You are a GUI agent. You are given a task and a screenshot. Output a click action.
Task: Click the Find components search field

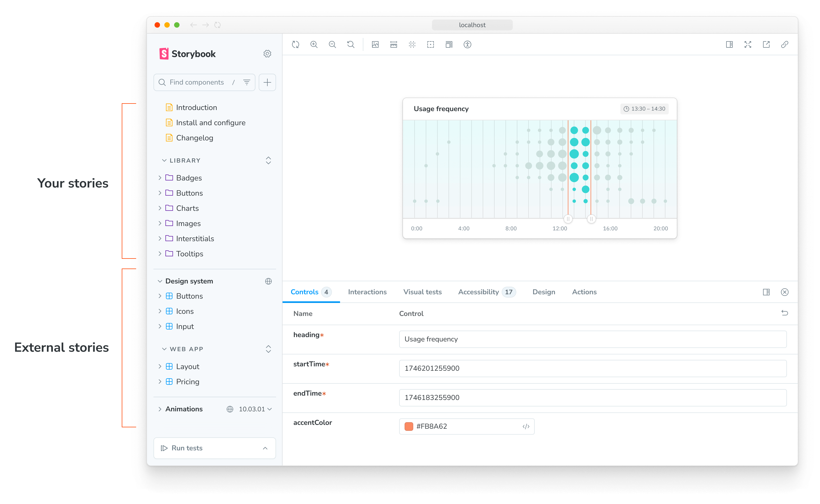click(196, 82)
